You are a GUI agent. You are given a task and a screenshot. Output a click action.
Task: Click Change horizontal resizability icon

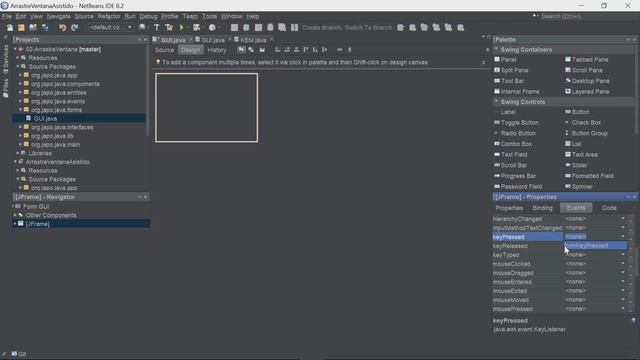[x=340, y=50]
